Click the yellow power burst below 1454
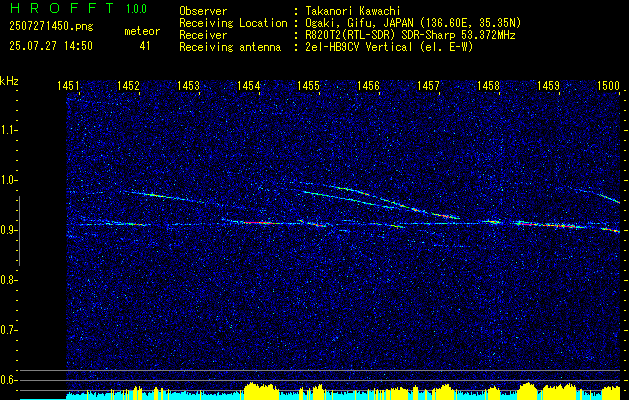Viewport: 629px width, 400px height. click(261, 391)
